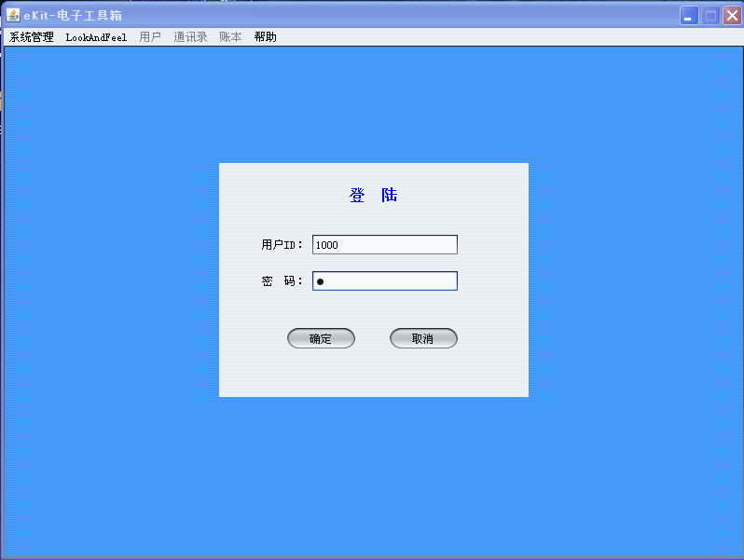Open the 系统管理 menu

[32, 37]
